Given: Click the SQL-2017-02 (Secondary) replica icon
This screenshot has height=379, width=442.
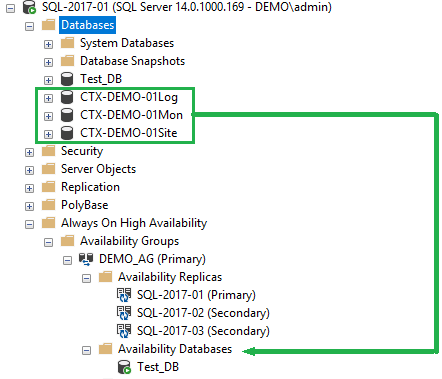Looking at the screenshot, I should tap(124, 313).
